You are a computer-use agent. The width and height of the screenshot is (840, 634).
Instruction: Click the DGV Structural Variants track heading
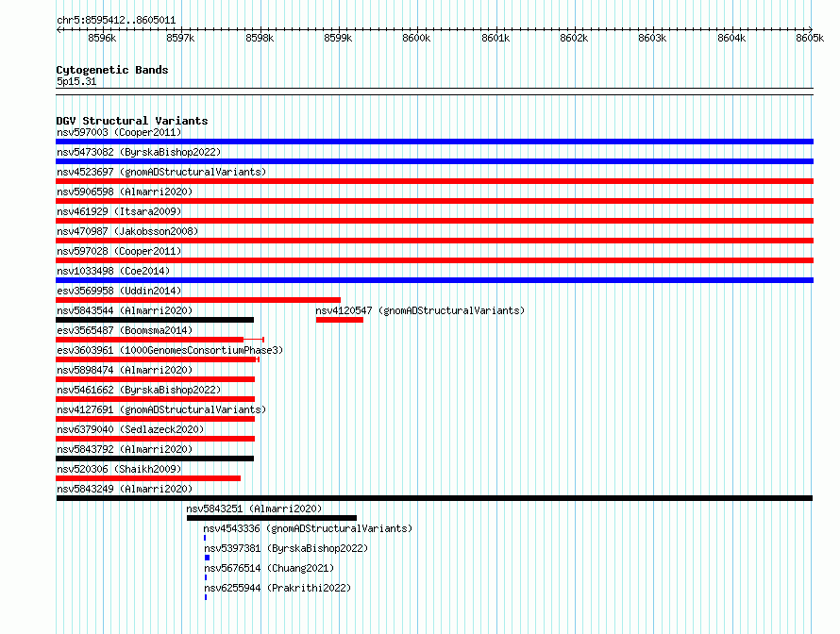click(132, 121)
